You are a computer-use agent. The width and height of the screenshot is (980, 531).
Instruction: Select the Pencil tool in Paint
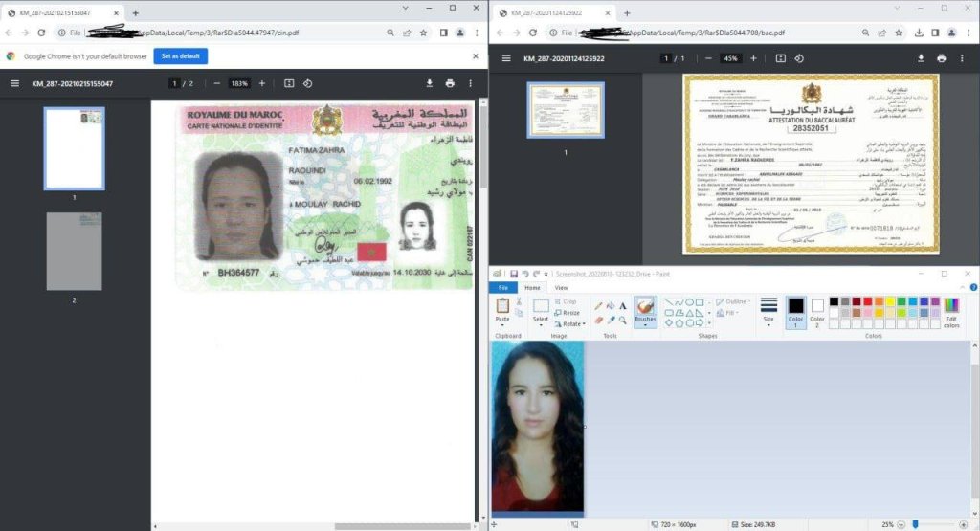[599, 306]
